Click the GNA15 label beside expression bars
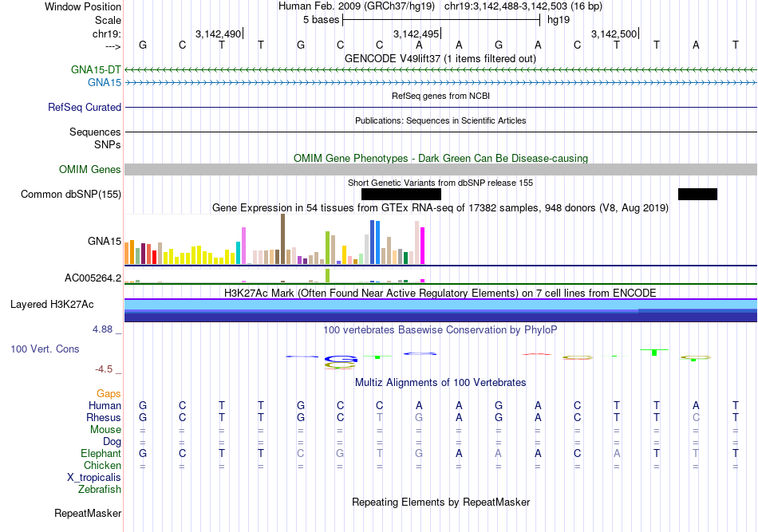 [x=105, y=241]
